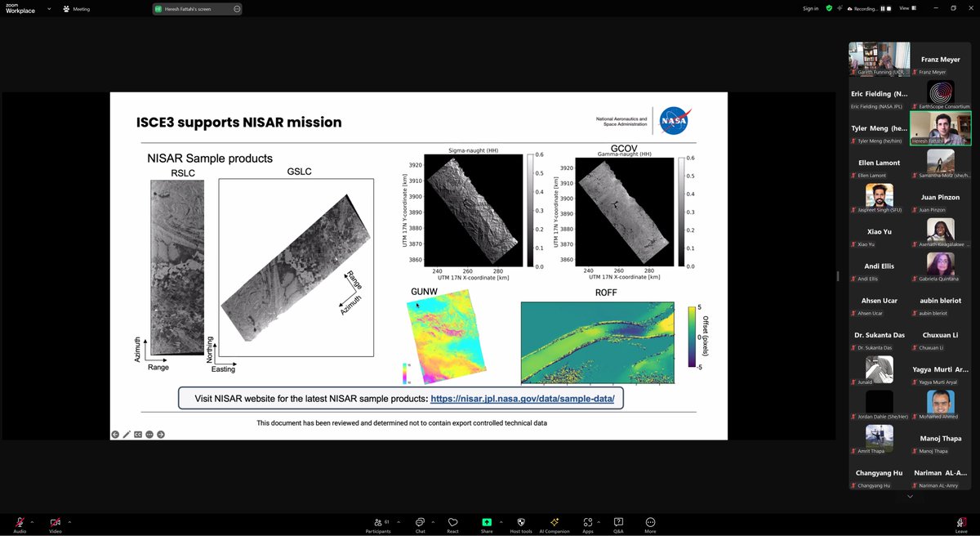
Task: Expand audio options arrow next to Audio
Action: click(33, 520)
